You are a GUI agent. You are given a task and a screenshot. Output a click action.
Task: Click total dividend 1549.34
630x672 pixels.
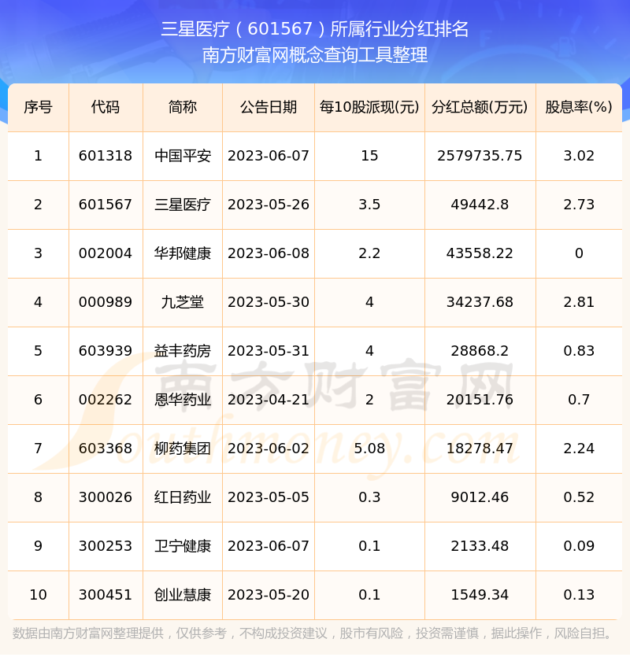click(x=480, y=596)
